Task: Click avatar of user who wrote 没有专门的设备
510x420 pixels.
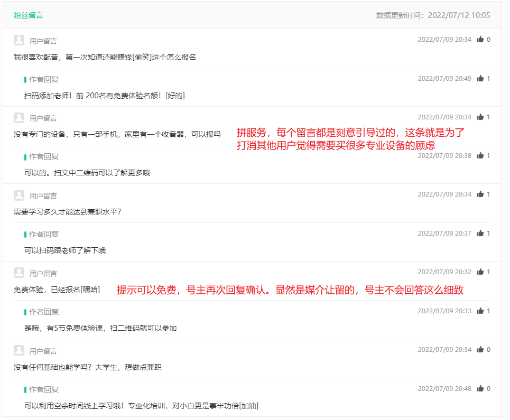Action: tap(19, 118)
